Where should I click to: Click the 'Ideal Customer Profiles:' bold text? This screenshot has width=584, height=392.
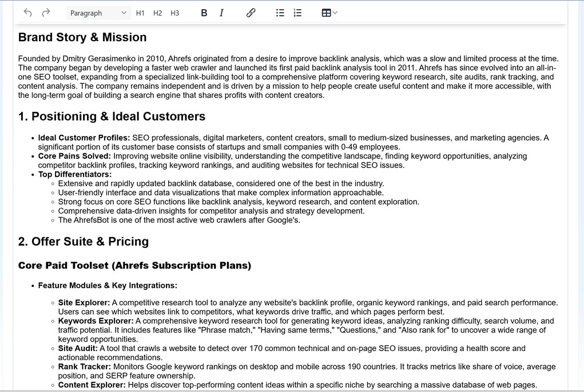(x=84, y=138)
